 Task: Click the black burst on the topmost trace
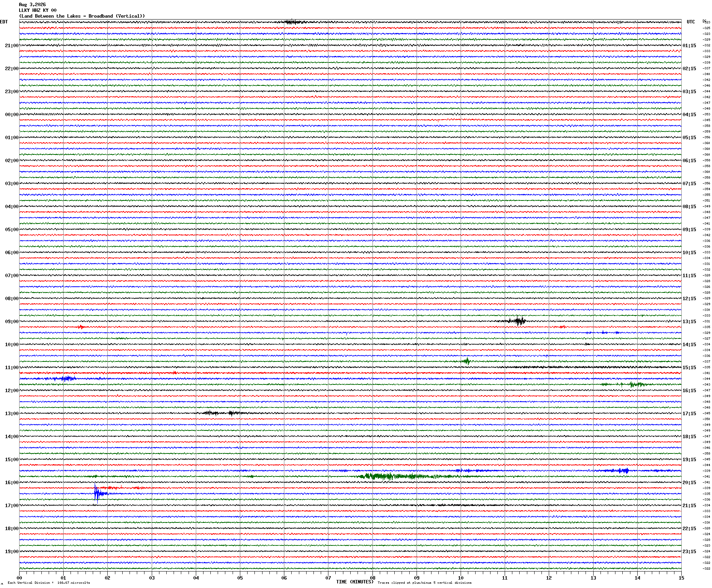pyautogui.click(x=294, y=22)
